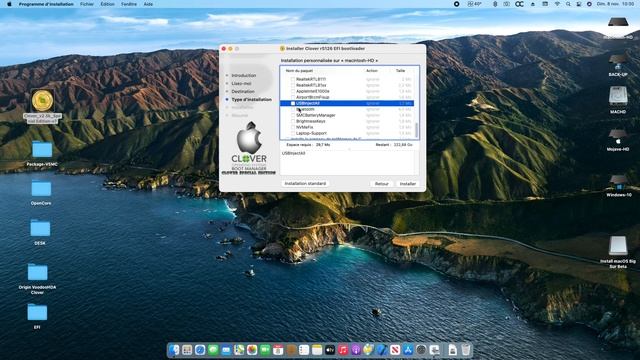Open Messages from the Dock
Screen dimensions: 640x360
(x=213, y=350)
